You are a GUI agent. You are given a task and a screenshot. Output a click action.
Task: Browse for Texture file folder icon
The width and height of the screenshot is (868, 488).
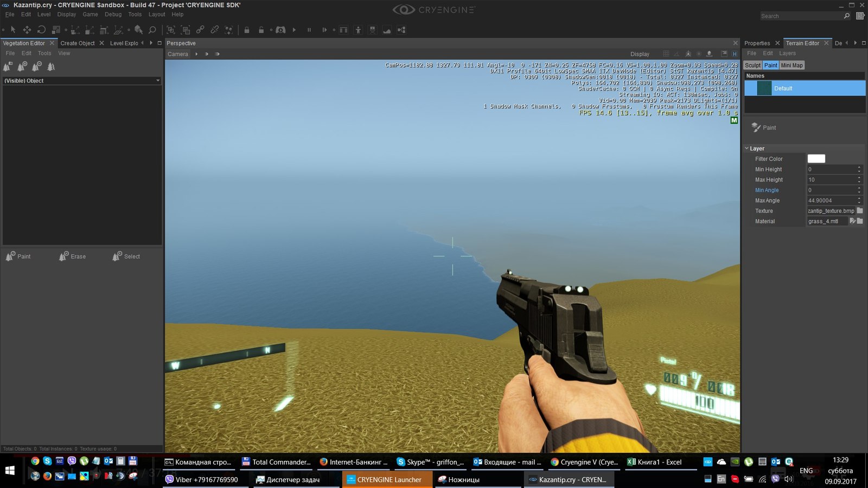860,210
